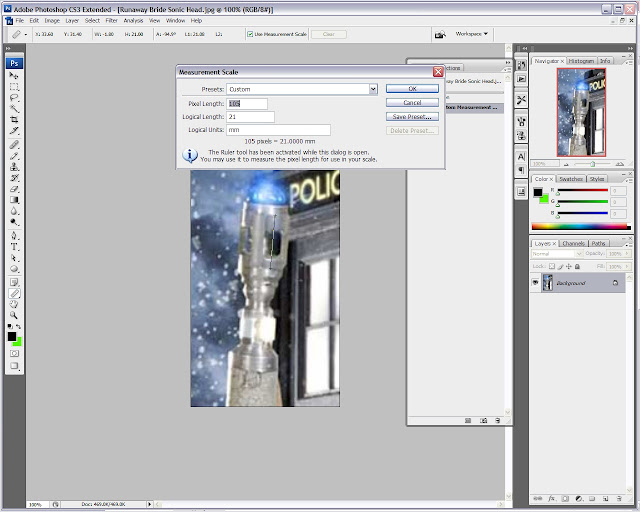
Task: Open the Analysis menu
Action: tap(133, 20)
